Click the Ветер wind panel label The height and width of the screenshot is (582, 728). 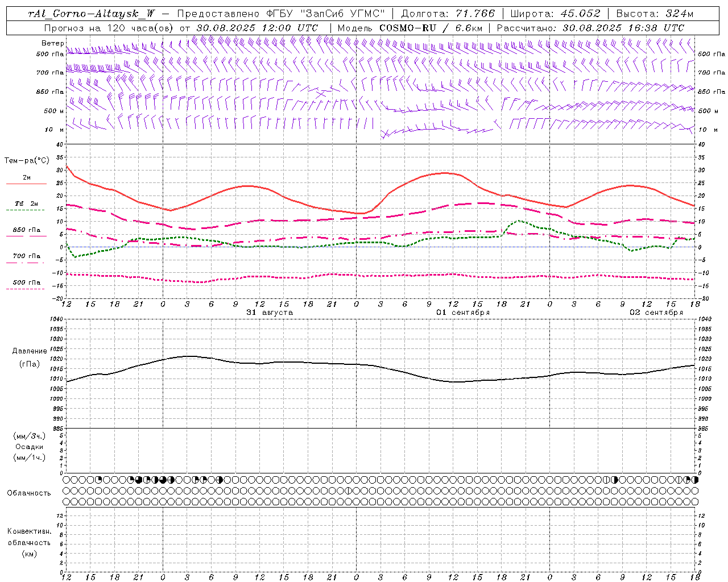click(x=52, y=43)
